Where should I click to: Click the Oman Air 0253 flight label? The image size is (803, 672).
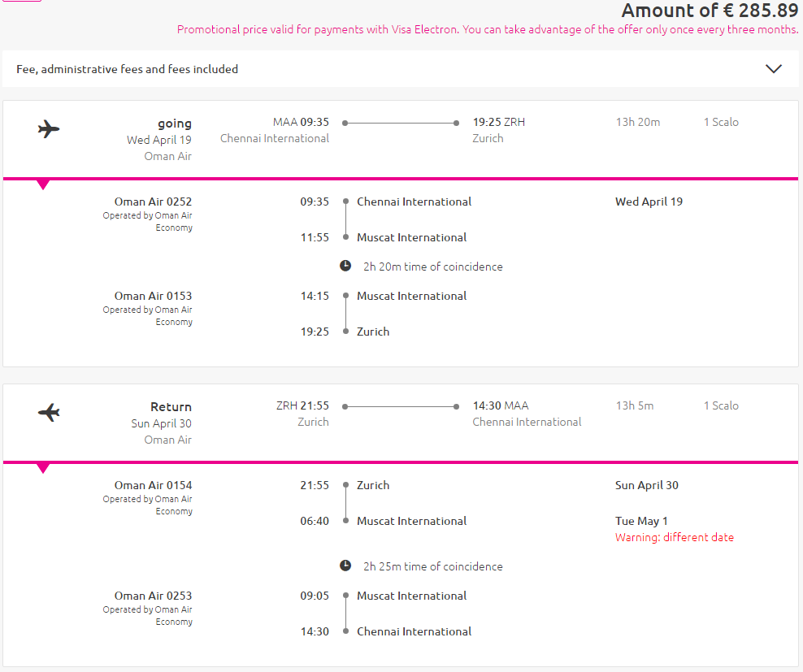pos(153,596)
